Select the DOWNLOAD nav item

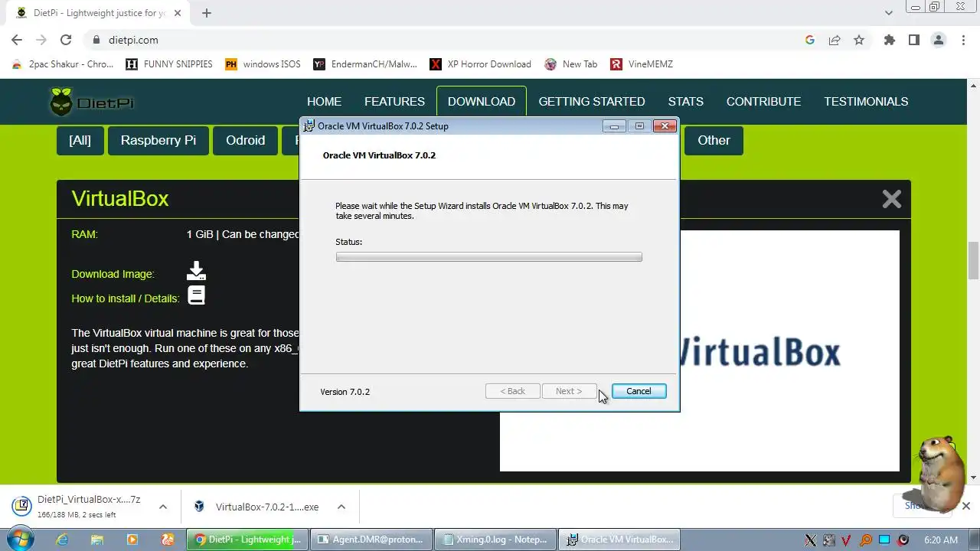click(x=482, y=102)
